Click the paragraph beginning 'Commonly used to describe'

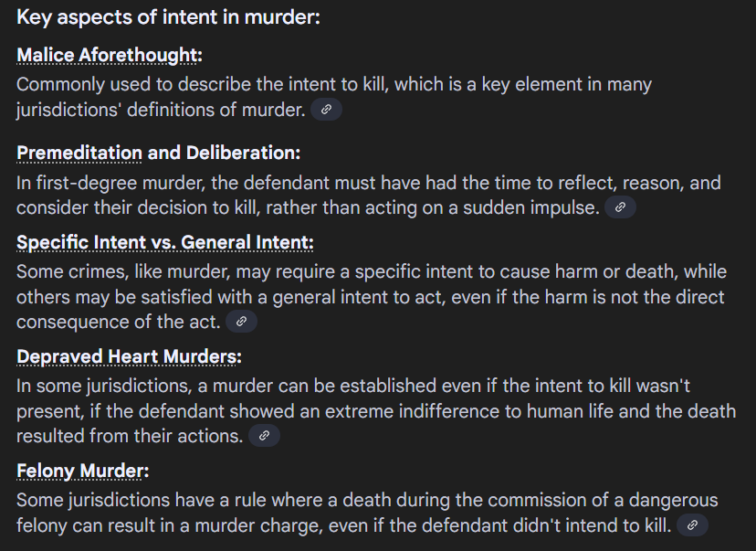(333, 97)
